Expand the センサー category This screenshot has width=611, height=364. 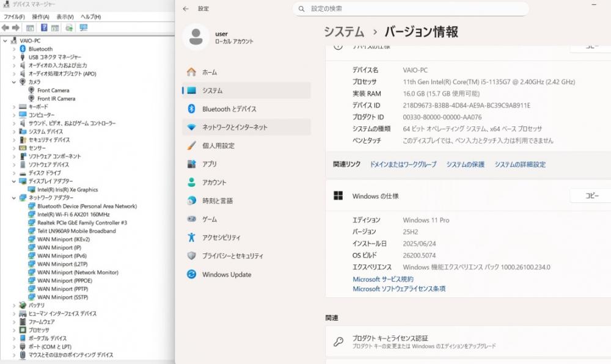pyautogui.click(x=13, y=148)
